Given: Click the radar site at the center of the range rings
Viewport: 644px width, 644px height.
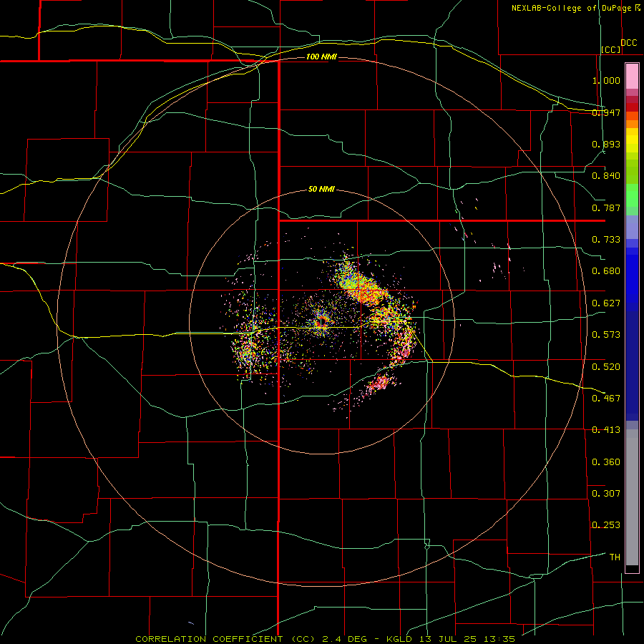Looking at the screenshot, I should pos(321,323).
